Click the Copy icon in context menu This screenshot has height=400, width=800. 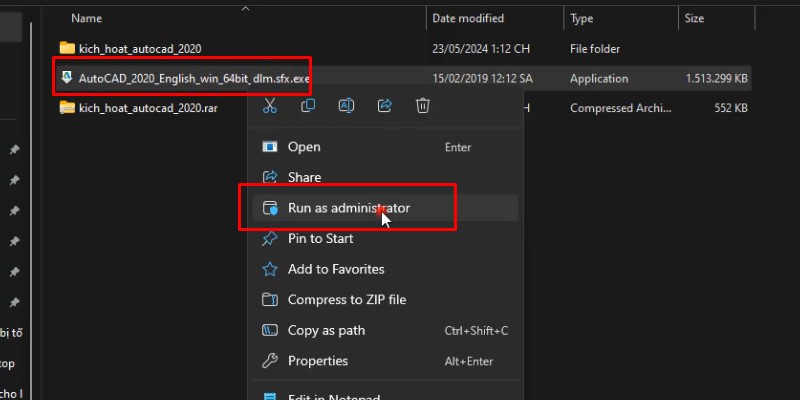(308, 105)
